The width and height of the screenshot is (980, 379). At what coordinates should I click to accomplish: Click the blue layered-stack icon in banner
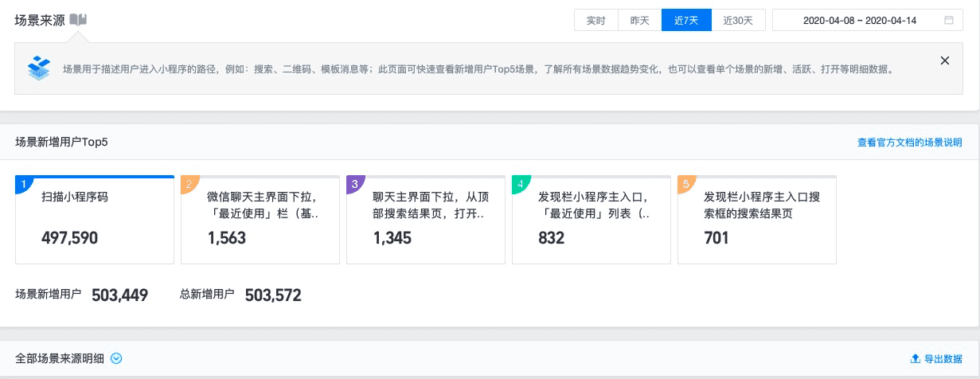tap(39, 67)
